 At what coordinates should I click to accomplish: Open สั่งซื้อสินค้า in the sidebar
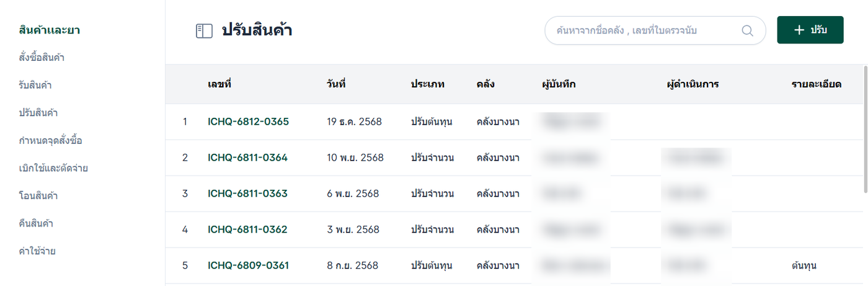42,58
